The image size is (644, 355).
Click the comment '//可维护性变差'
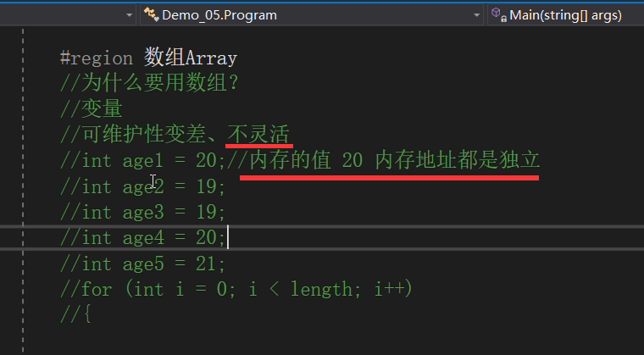(x=133, y=135)
